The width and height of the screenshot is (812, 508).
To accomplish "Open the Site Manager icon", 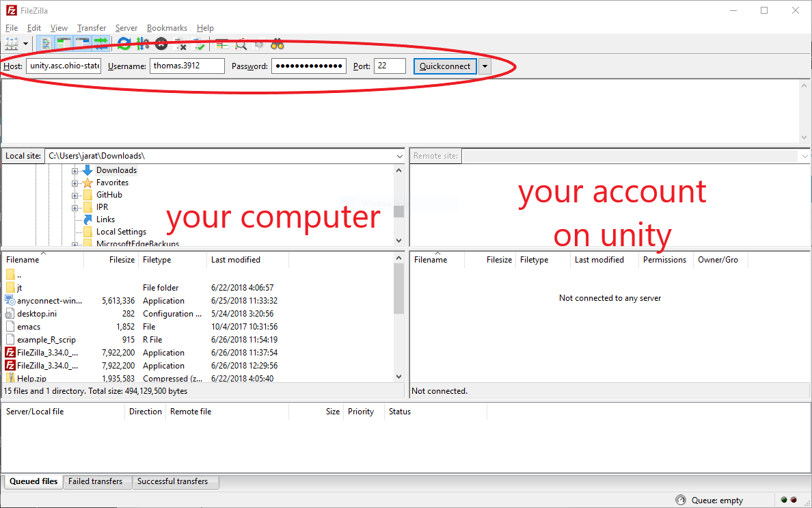I will tap(12, 44).
